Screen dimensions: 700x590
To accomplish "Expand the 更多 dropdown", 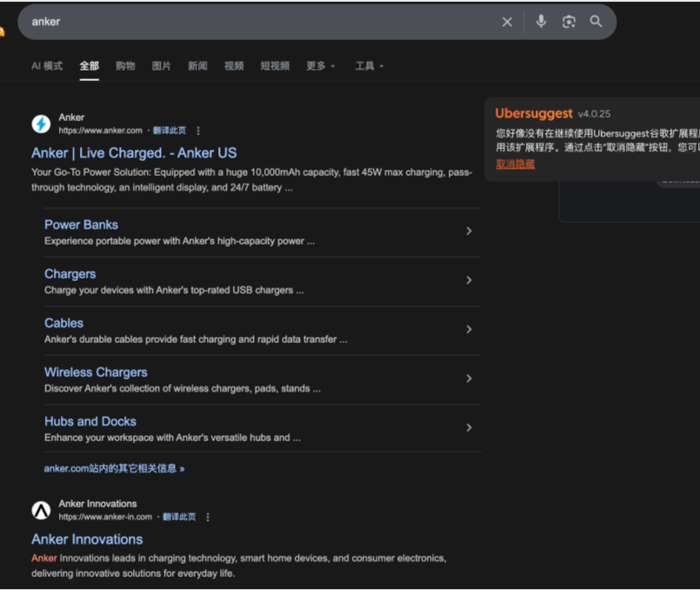I will (321, 66).
